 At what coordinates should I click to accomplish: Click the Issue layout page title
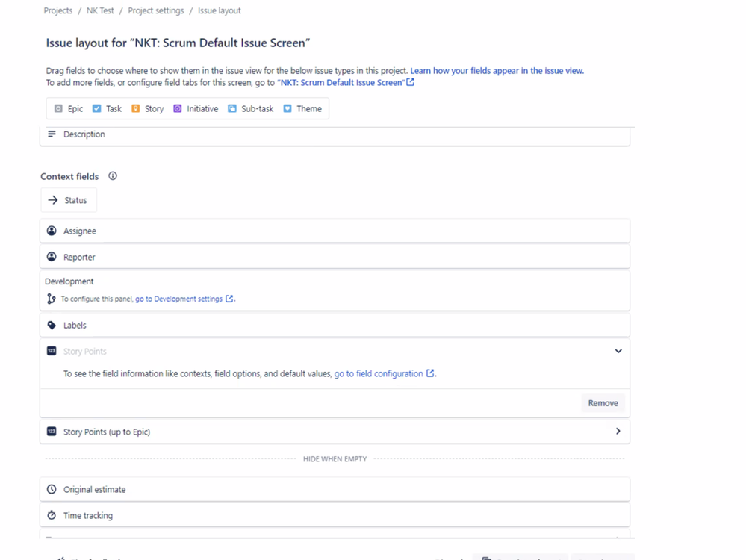click(178, 43)
